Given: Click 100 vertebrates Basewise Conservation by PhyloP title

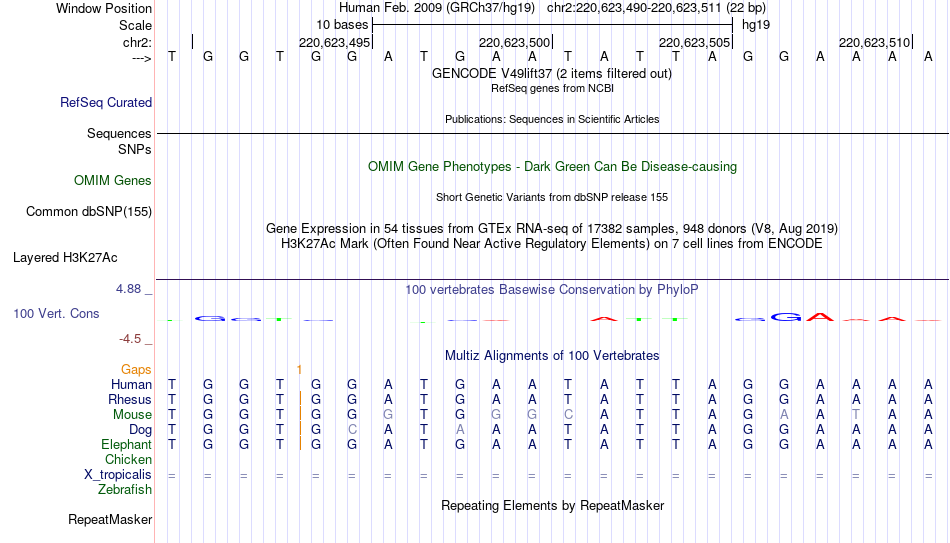Looking at the screenshot, I should tap(552, 290).
